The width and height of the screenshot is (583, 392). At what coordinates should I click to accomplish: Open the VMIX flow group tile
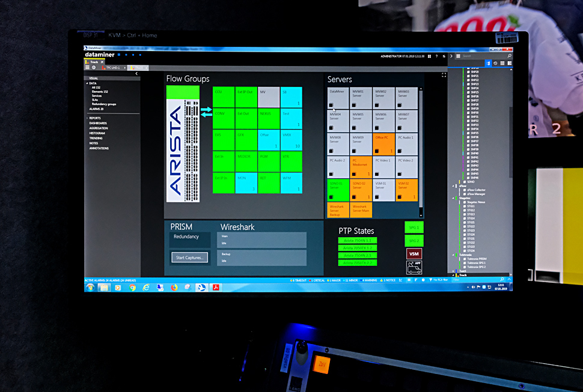tap(291, 140)
